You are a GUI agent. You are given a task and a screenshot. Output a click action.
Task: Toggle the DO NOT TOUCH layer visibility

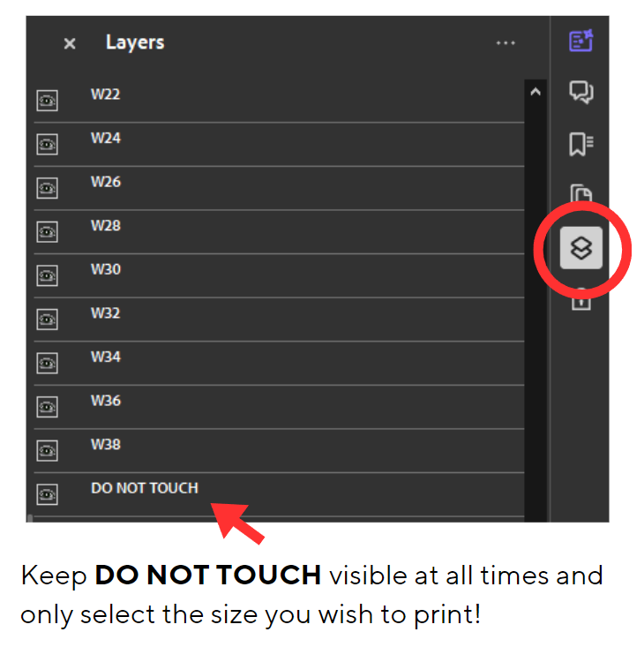[x=47, y=494]
